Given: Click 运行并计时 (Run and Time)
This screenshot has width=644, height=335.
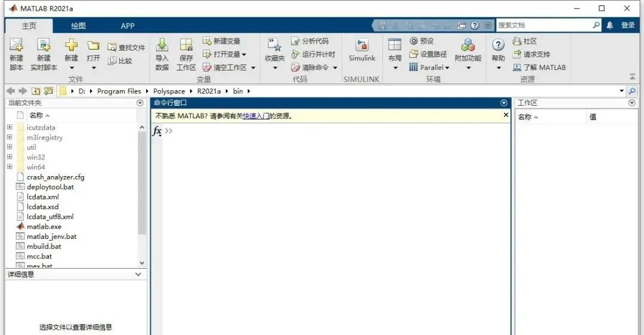Looking at the screenshot, I should 313,54.
